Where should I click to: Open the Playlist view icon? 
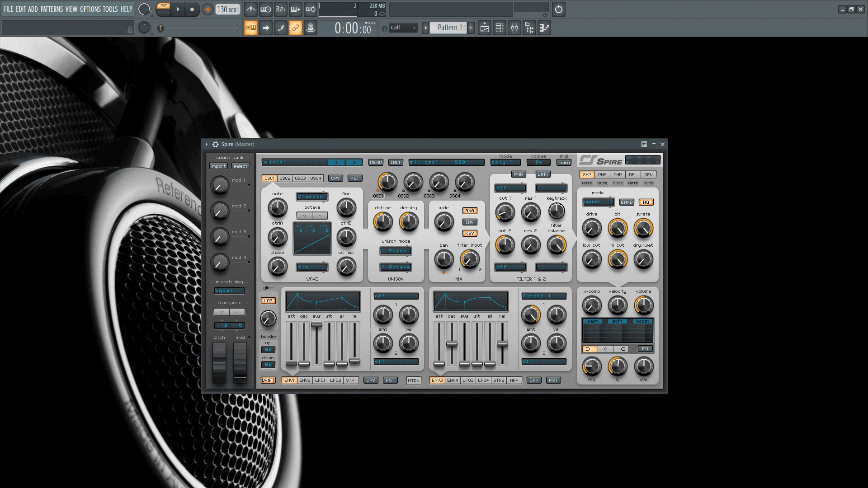point(485,28)
